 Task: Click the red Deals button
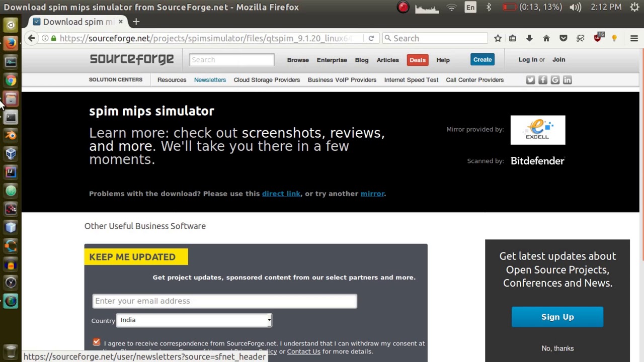pyautogui.click(x=418, y=60)
